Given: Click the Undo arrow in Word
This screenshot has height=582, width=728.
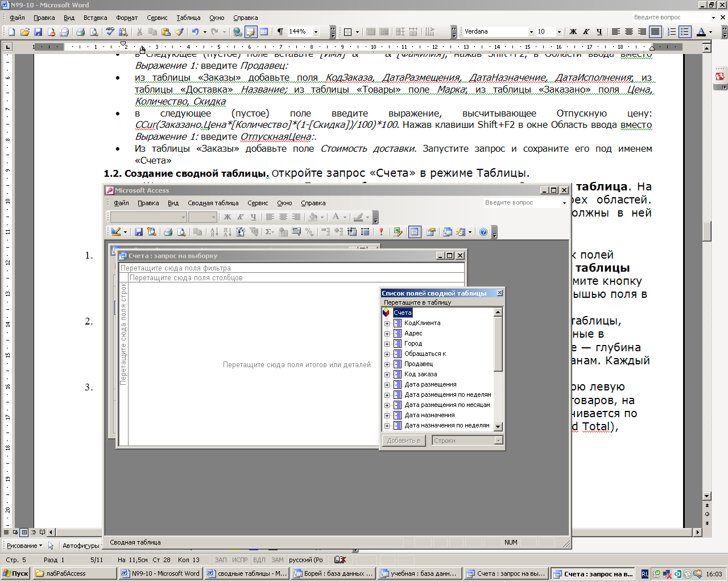Looking at the screenshot, I should 196,32.
